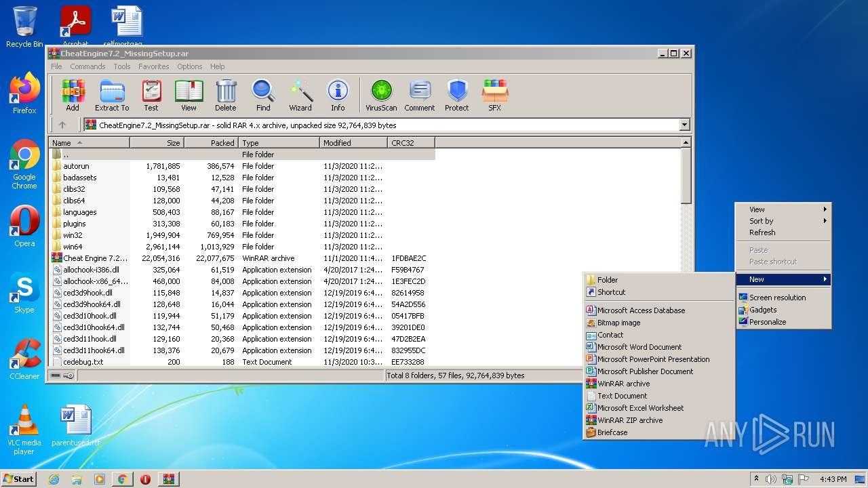
Task: Launch Opera desktop shortcut
Action: pyautogui.click(x=24, y=226)
